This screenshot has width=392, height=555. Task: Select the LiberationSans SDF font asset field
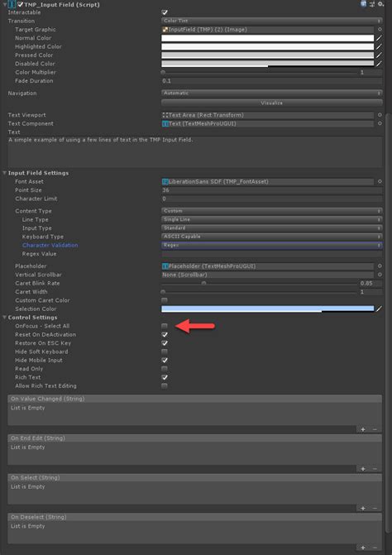point(267,181)
